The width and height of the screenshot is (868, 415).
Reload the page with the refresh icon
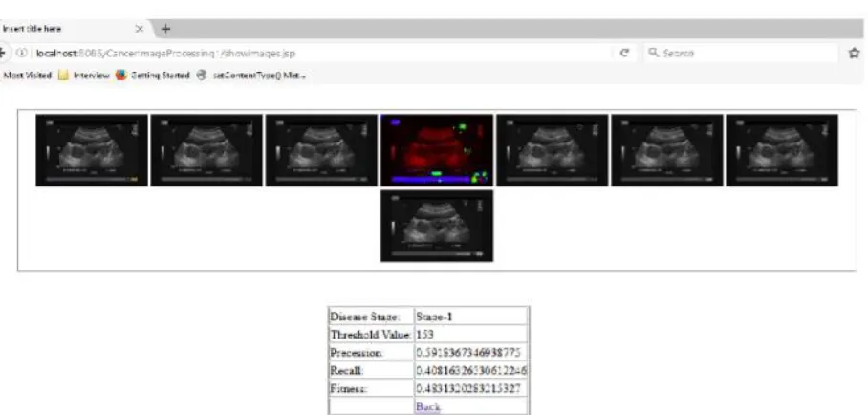tap(624, 54)
